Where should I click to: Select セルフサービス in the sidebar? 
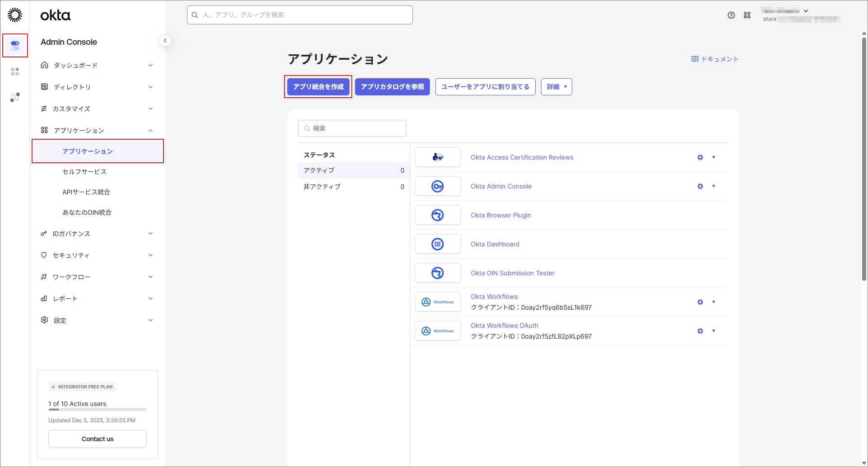84,172
